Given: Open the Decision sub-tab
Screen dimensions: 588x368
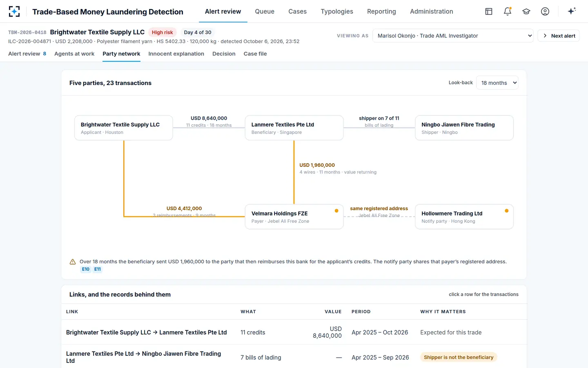Looking at the screenshot, I should point(224,54).
